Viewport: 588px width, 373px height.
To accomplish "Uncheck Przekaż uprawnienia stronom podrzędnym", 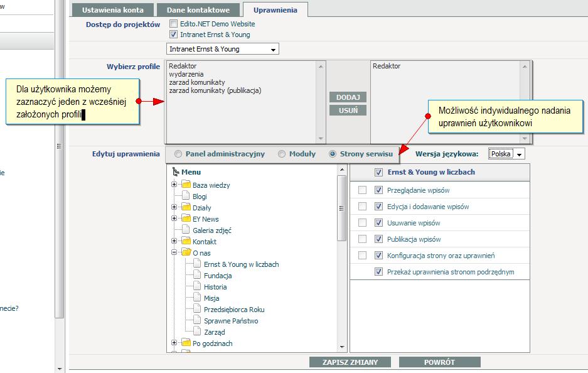I will pos(379,272).
